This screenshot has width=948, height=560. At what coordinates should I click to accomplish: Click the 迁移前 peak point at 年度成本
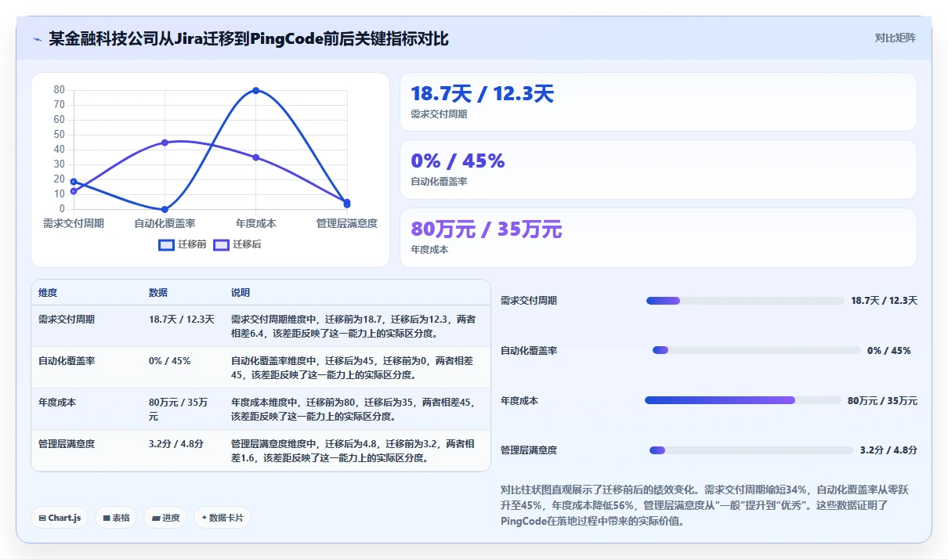coord(256,91)
